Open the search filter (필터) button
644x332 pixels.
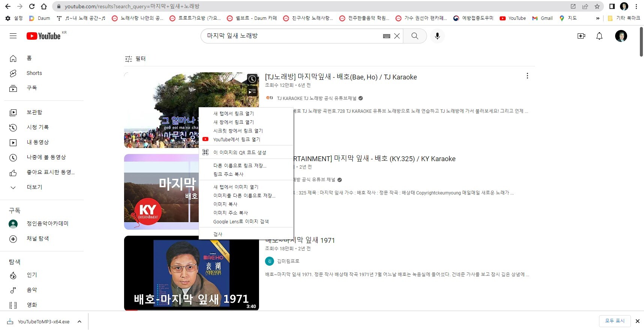click(x=135, y=59)
